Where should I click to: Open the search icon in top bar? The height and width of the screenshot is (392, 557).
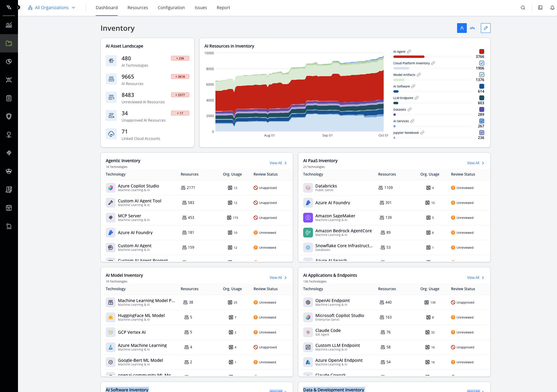[x=523, y=8]
